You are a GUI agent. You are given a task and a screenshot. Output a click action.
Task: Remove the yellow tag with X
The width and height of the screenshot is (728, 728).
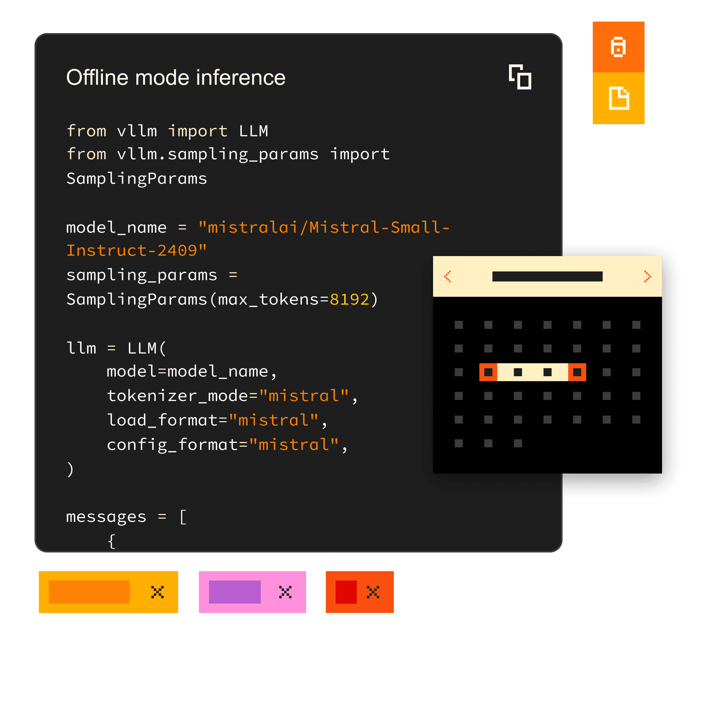(x=158, y=592)
